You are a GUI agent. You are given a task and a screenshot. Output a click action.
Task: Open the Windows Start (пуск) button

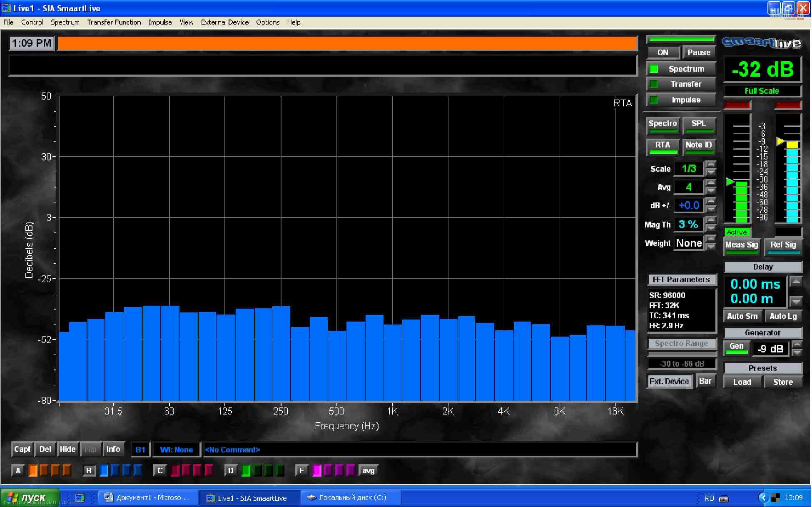pos(30,498)
